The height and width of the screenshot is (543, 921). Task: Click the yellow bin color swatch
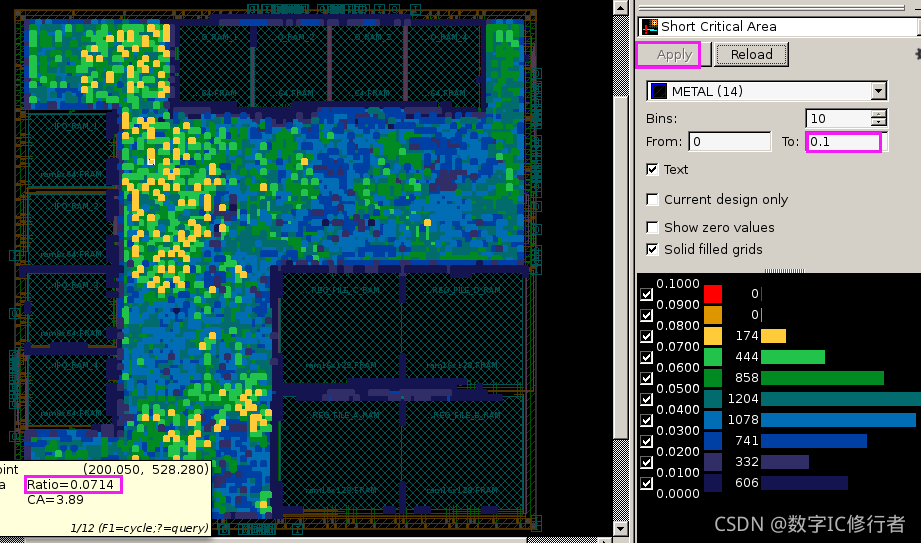click(x=712, y=336)
